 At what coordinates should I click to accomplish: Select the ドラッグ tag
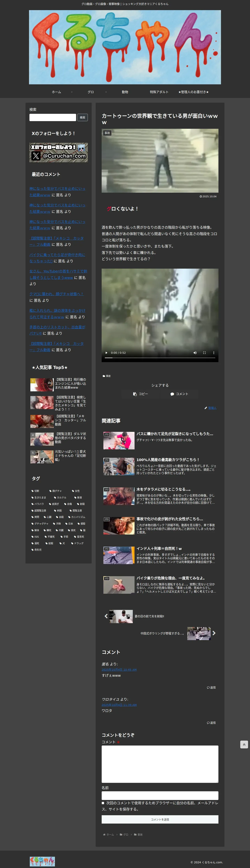click(77, 543)
